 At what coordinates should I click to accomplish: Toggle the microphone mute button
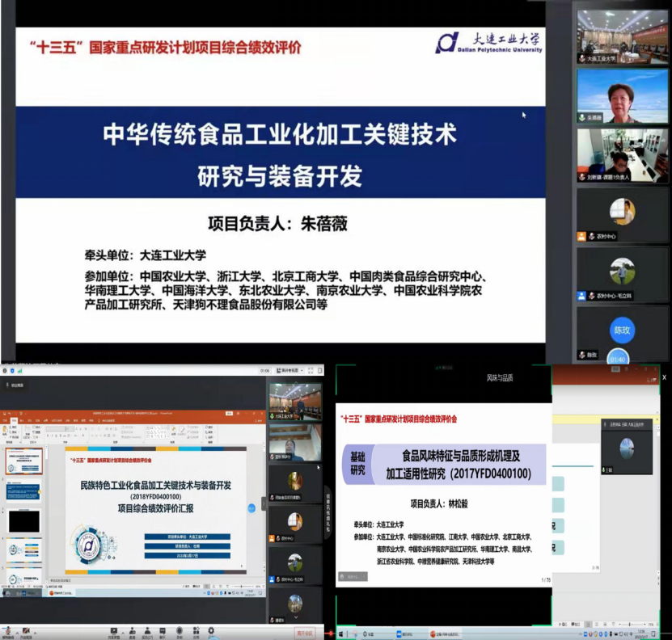(x=7, y=633)
